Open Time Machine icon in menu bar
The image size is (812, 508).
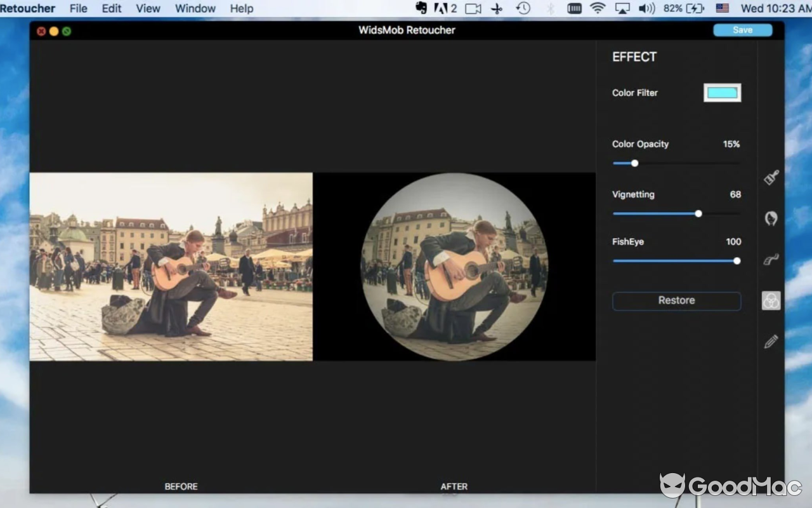coord(523,8)
